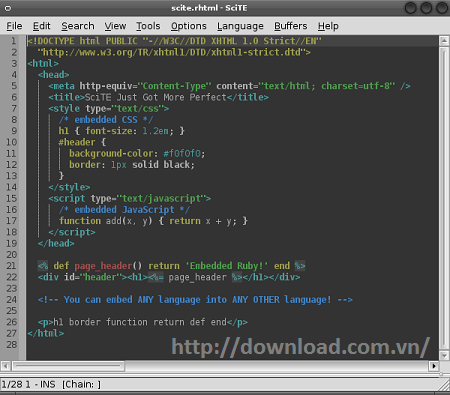Click the 'embedded CSS' comment

tap(106, 120)
